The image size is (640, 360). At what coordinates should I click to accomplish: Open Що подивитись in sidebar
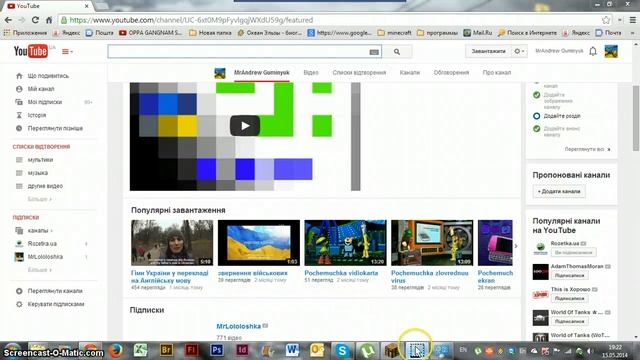click(x=48, y=76)
